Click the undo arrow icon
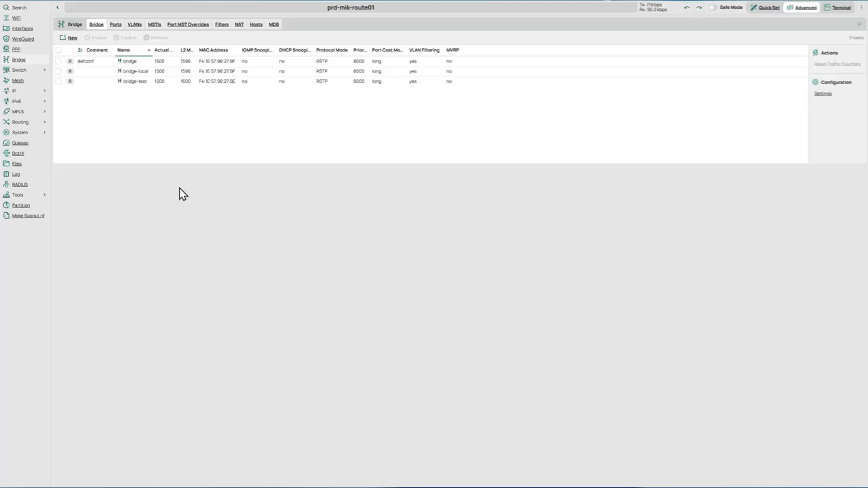868x488 pixels. [687, 7]
